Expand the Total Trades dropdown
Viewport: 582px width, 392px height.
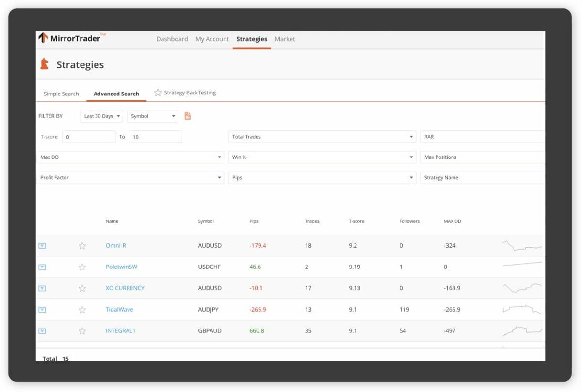pos(322,137)
